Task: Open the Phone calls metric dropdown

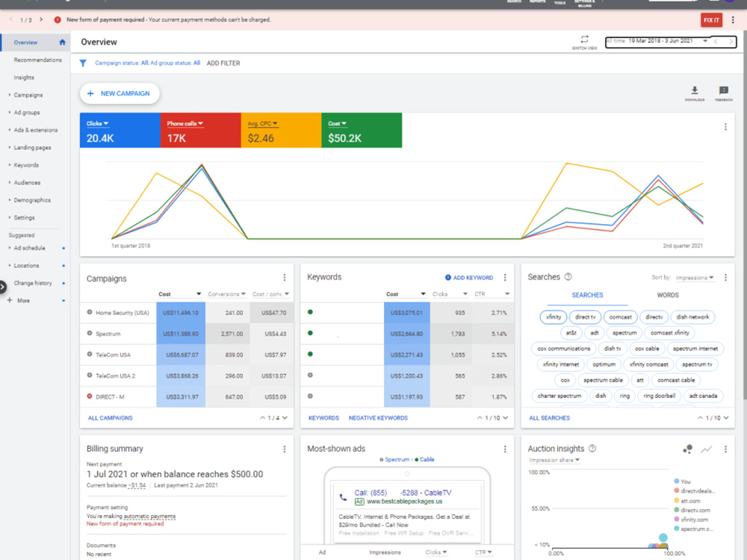Action: (185, 123)
